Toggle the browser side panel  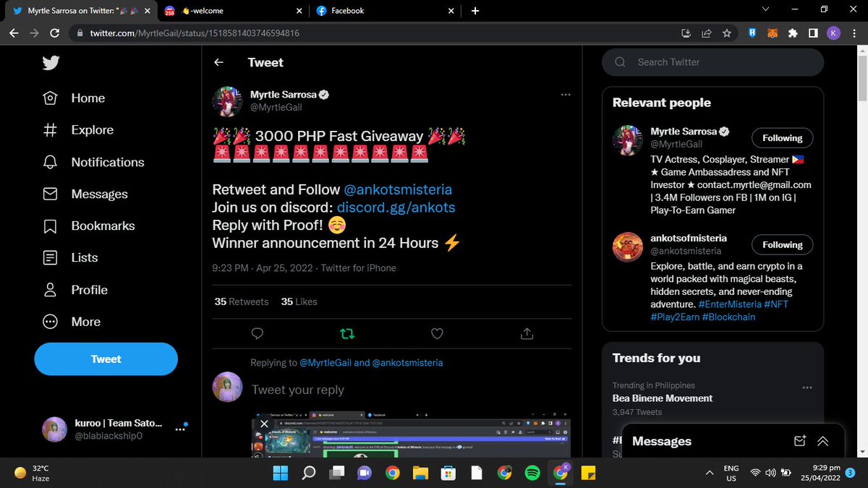point(813,33)
